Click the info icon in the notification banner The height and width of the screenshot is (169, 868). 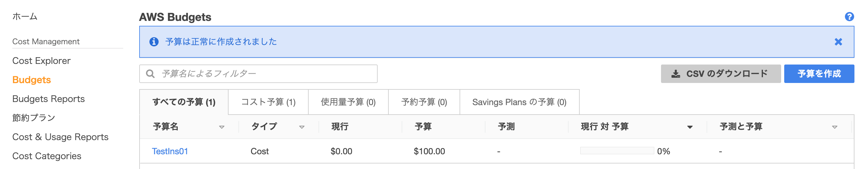tap(154, 42)
